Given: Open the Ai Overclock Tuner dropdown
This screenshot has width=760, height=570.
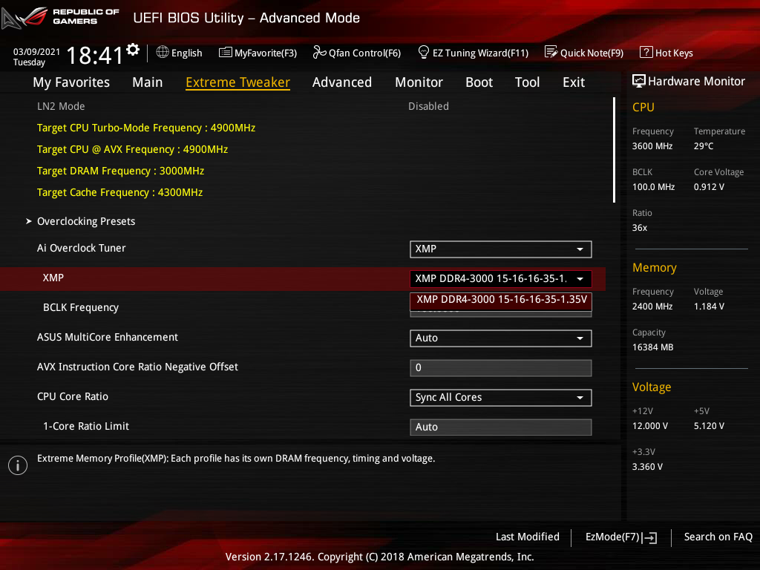Looking at the screenshot, I should (500, 249).
